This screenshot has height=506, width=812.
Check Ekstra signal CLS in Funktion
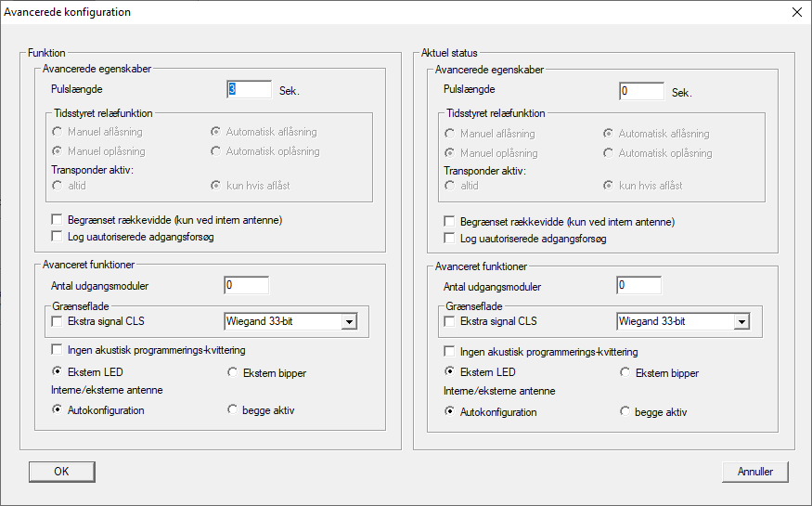[x=58, y=322]
